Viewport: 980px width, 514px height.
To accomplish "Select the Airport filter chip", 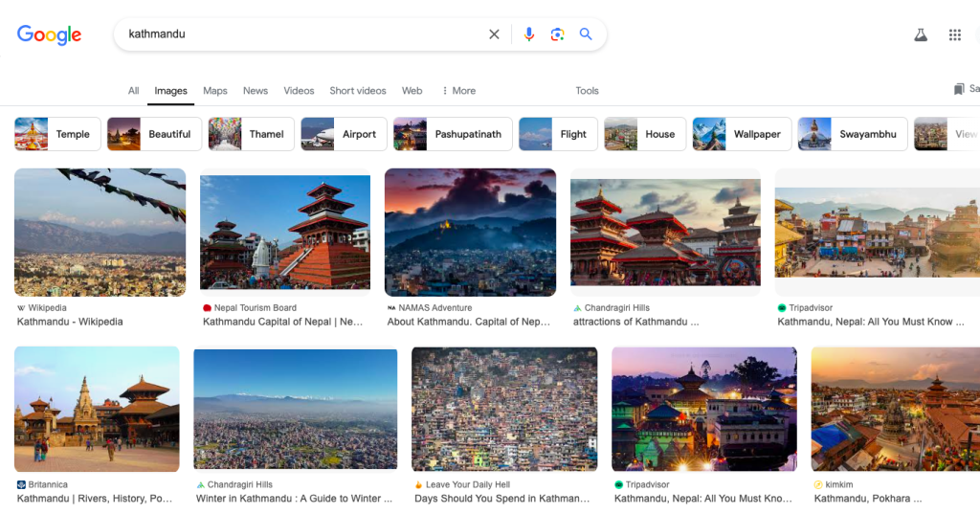I will click(344, 134).
